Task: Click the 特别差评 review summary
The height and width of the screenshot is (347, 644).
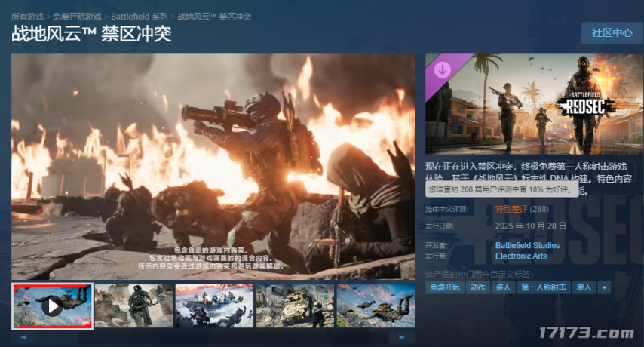Action: [511, 209]
